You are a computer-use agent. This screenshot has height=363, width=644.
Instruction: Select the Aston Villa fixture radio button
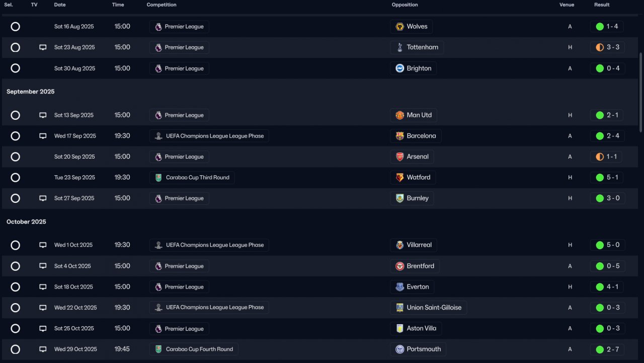point(16,328)
